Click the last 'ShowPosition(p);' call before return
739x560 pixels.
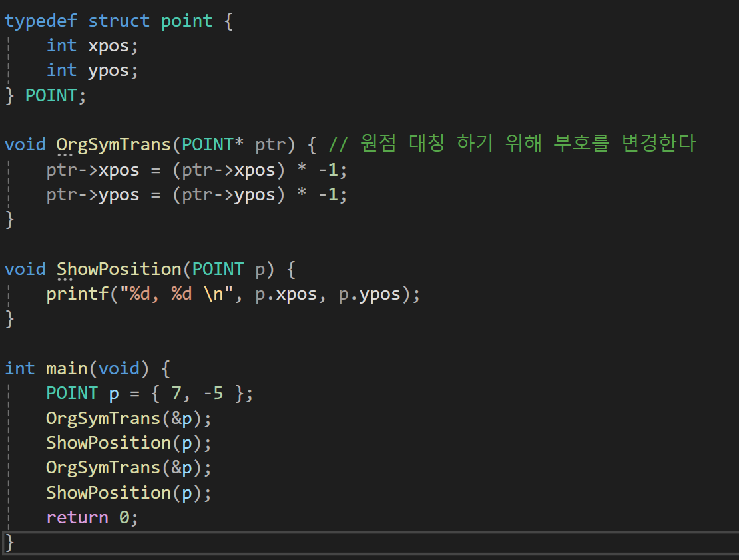128,493
